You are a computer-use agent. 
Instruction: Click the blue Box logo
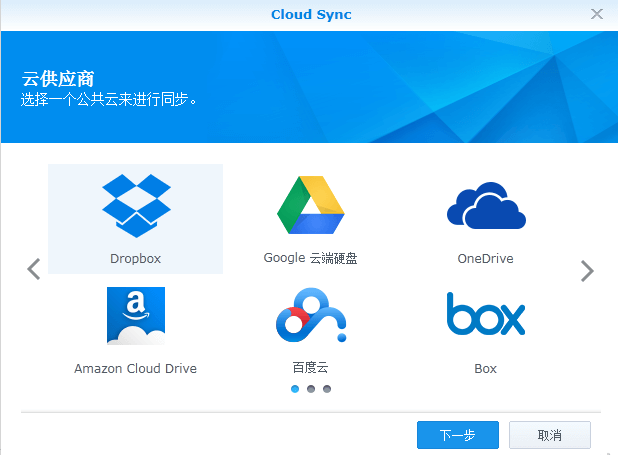point(485,315)
